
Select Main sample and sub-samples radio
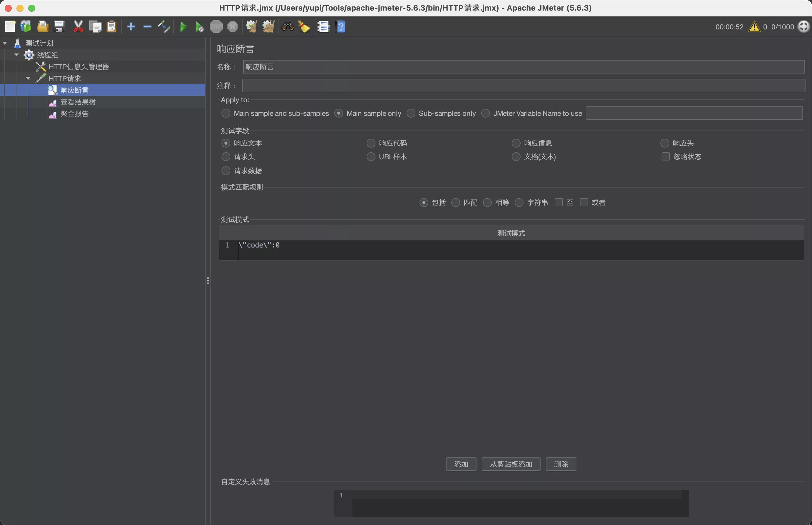coord(226,113)
